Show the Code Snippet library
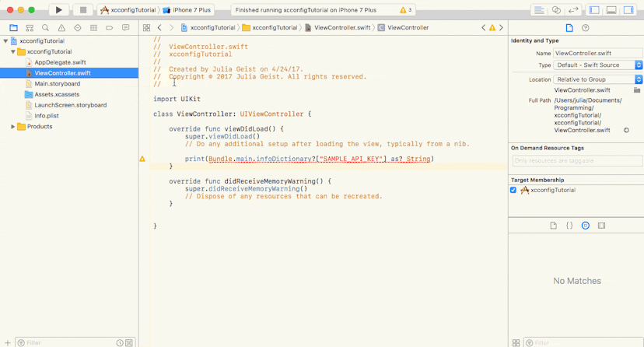Screen dimensions: 644x347 point(569,226)
